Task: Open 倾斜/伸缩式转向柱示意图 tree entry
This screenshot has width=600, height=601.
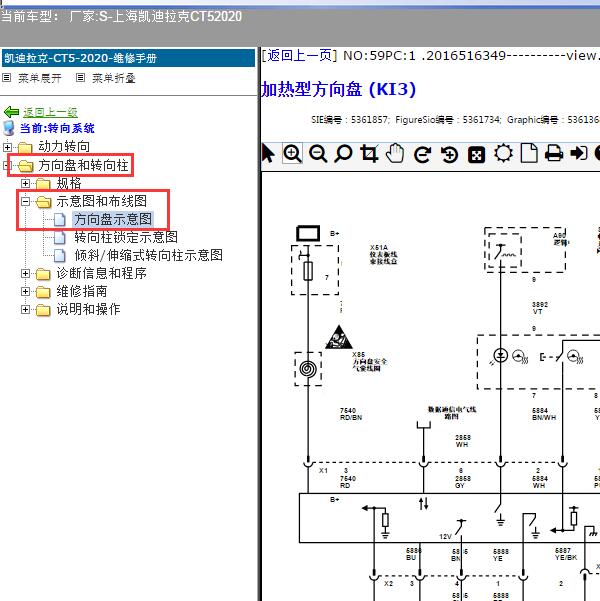Action: click(x=149, y=255)
